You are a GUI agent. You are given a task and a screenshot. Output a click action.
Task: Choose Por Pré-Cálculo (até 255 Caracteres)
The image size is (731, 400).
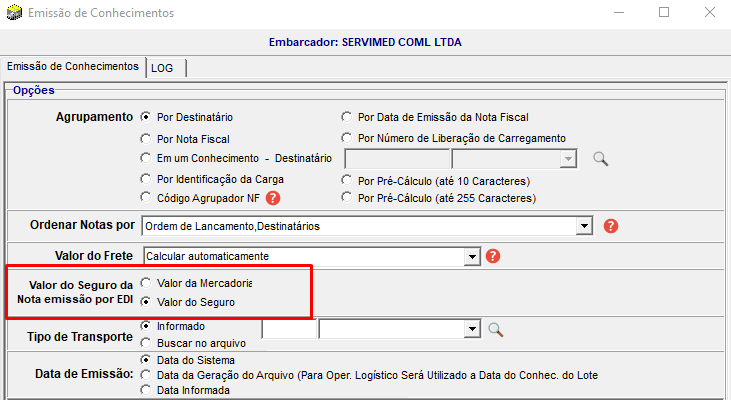click(x=347, y=198)
